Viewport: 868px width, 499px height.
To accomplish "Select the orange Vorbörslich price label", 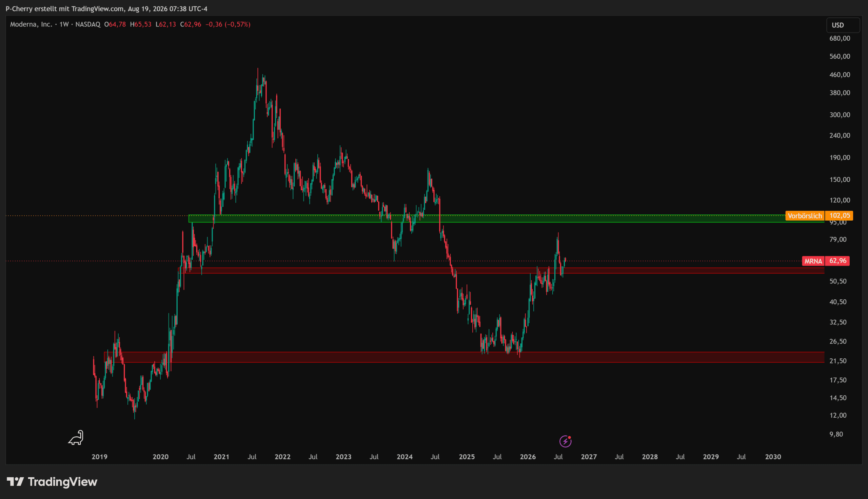I will [x=805, y=216].
